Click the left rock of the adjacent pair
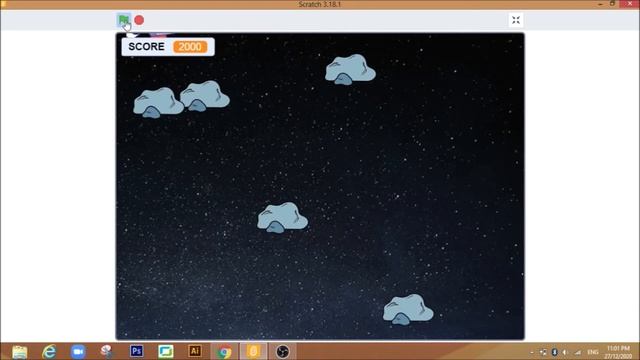Image resolution: width=640 pixels, height=360 pixels. point(158,102)
